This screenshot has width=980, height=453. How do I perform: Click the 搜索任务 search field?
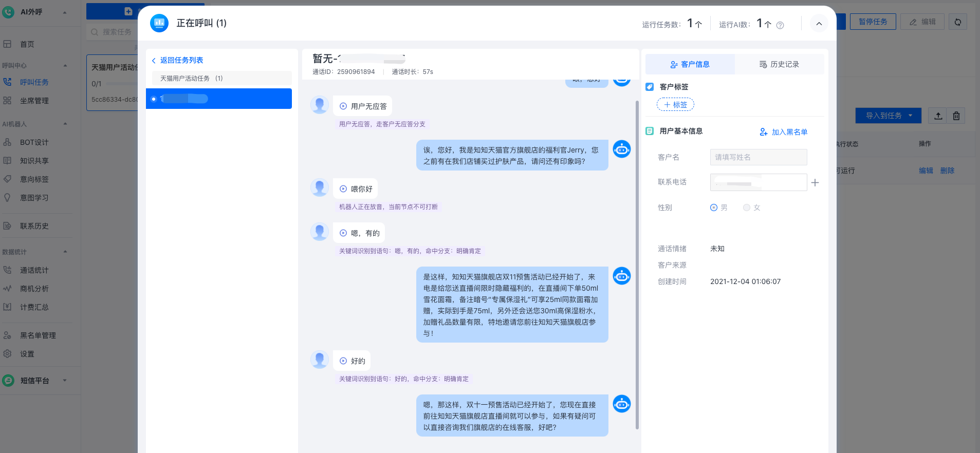pyautogui.click(x=112, y=32)
